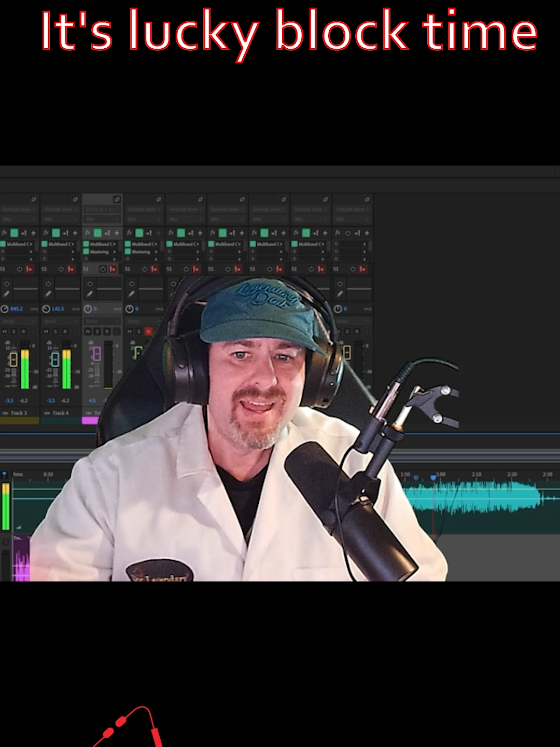The height and width of the screenshot is (747, 560).
Task: Click pan knob on Track 4
Action: pyautogui.click(x=46, y=309)
